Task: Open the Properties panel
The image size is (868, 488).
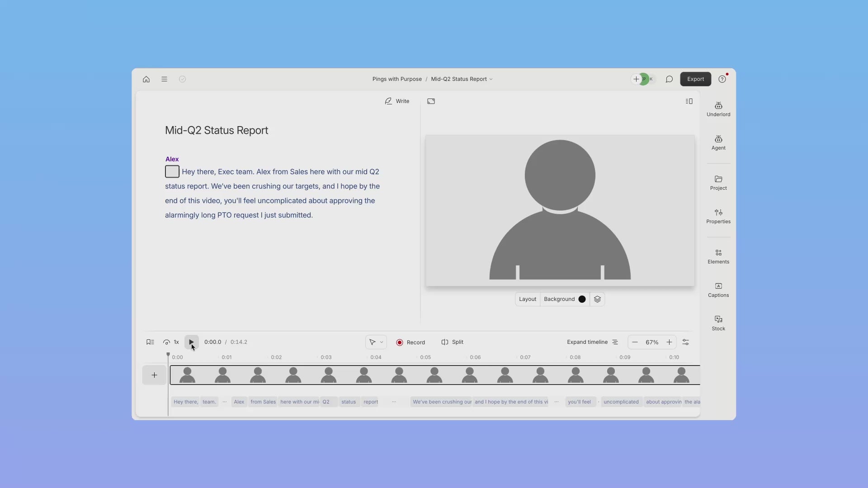Action: [x=718, y=216]
